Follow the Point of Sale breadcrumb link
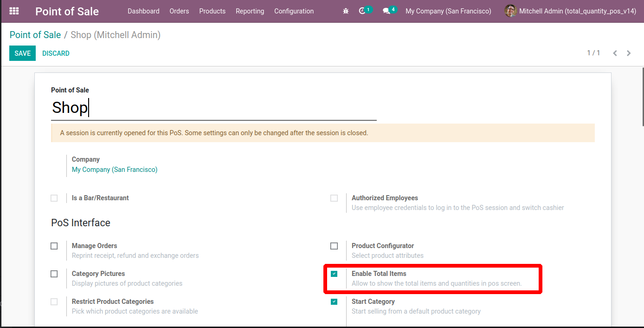 (x=35, y=35)
